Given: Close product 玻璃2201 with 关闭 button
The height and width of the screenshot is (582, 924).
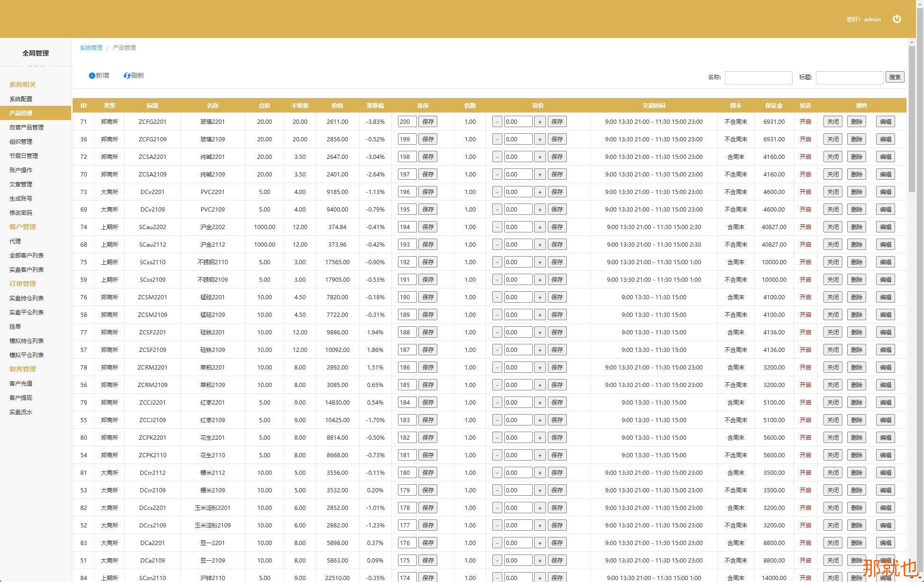Looking at the screenshot, I should pos(832,122).
